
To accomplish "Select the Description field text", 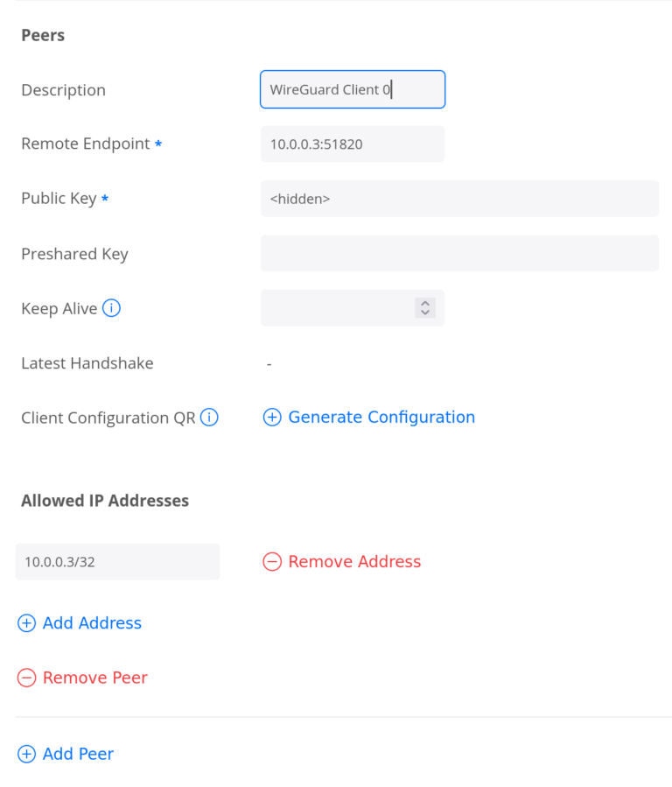I will [x=352, y=89].
